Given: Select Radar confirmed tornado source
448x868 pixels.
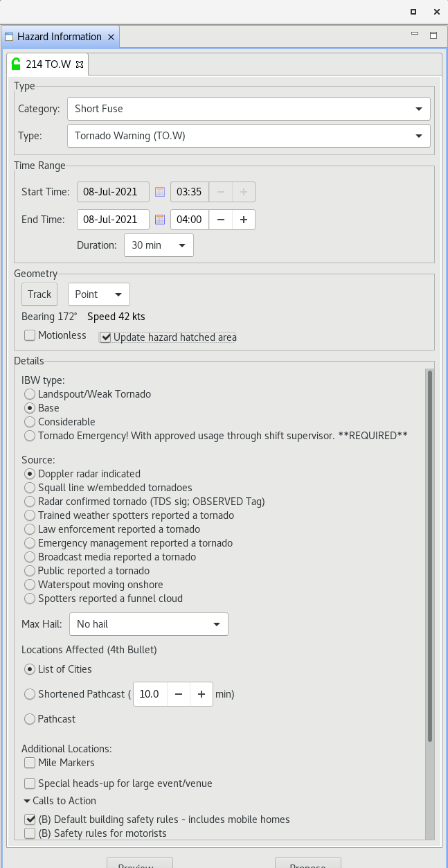Looking at the screenshot, I should pos(30,502).
